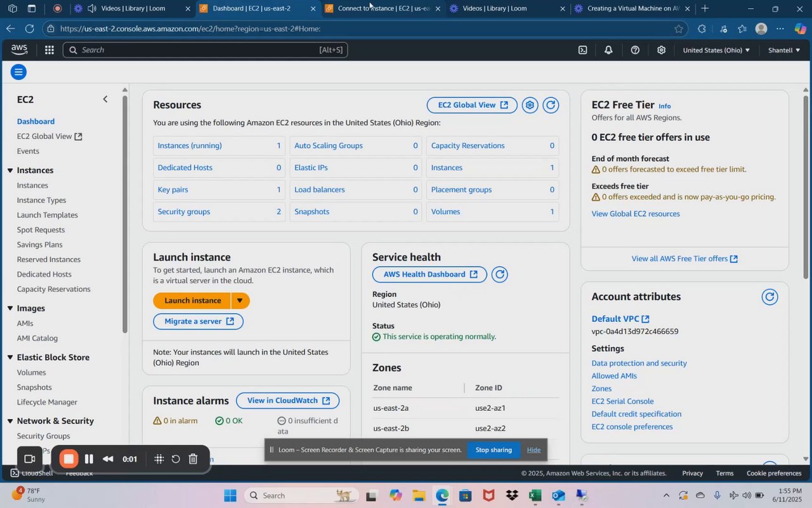Refresh the Resources panel

coord(551,105)
